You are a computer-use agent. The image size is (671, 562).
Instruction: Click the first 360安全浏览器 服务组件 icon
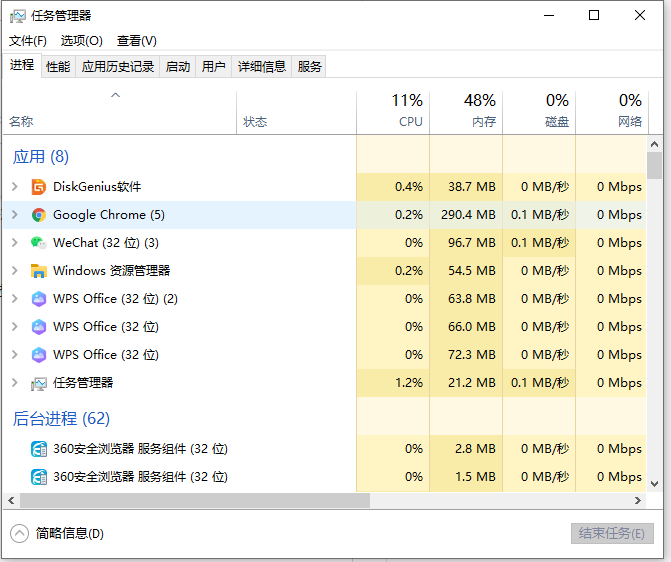tap(39, 449)
